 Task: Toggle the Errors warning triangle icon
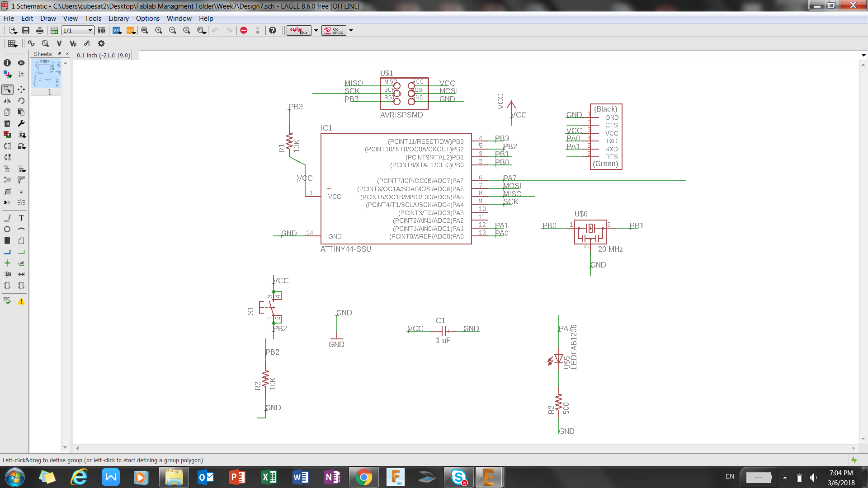coord(21,301)
